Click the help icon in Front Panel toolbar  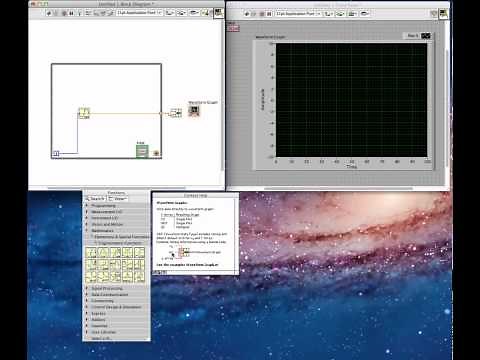(434, 14)
